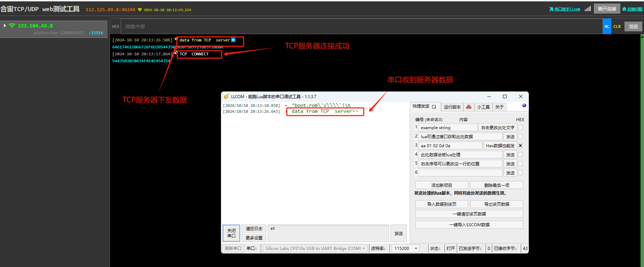The height and width of the screenshot is (267, 644).
Task: Click the 已接收字节 value 43 in status bar
Action: (525, 248)
